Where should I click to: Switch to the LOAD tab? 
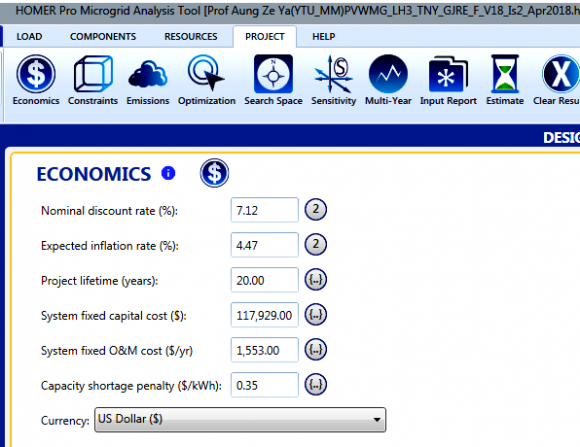pyautogui.click(x=29, y=37)
